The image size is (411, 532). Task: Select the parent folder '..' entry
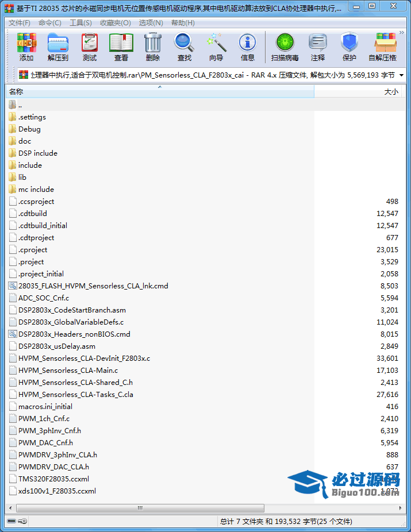205,105
